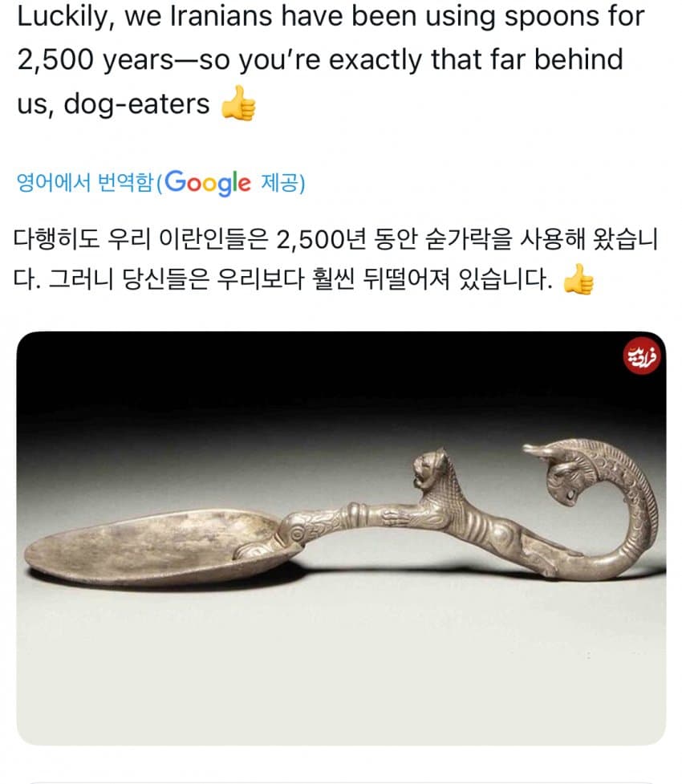Click the thumbs-up emoji after "dog-eaters"
This screenshot has height=784, width=682.
(x=238, y=104)
